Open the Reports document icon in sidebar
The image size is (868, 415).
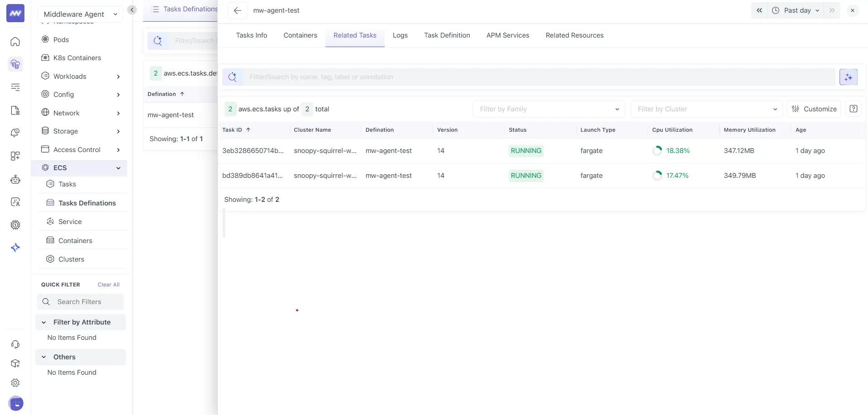click(15, 110)
